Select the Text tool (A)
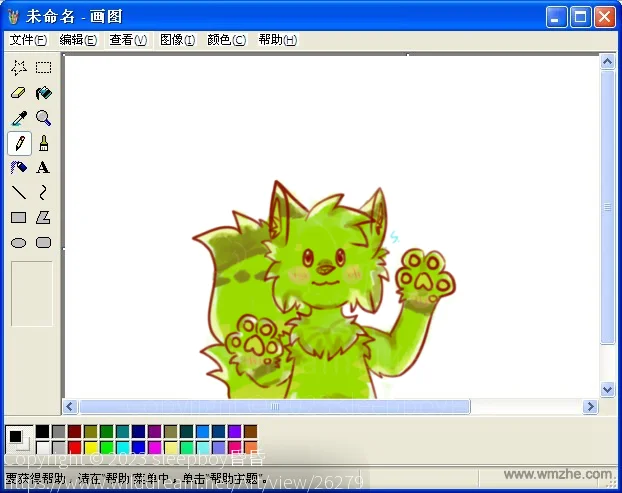 [x=43, y=167]
